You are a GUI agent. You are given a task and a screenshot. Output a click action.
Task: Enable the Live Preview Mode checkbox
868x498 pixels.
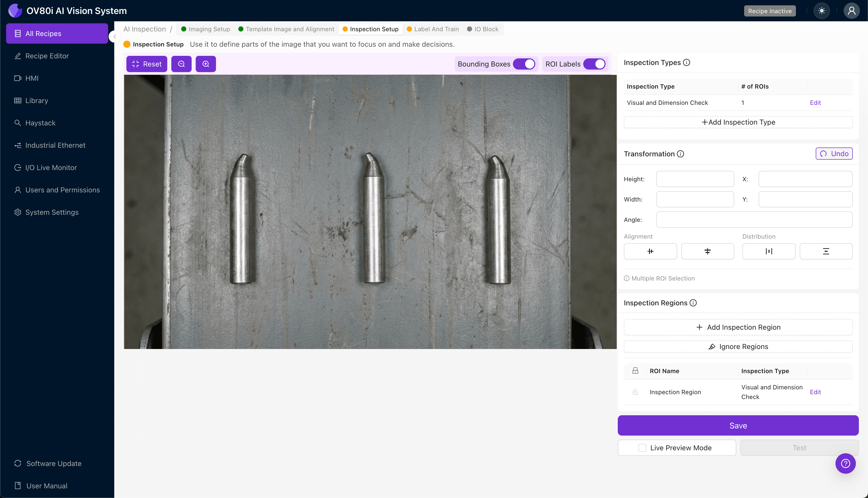[642, 448]
